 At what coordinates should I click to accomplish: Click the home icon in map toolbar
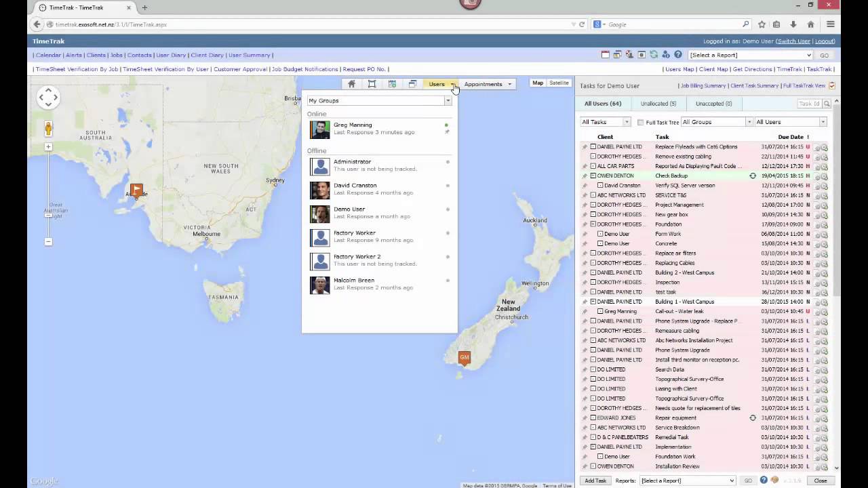[x=351, y=84]
